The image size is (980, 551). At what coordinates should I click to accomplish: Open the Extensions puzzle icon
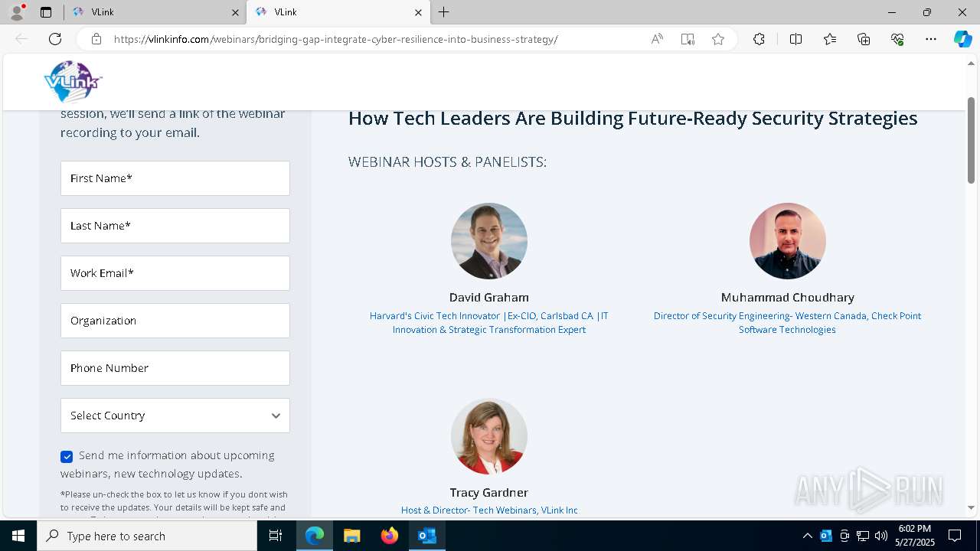click(x=759, y=39)
